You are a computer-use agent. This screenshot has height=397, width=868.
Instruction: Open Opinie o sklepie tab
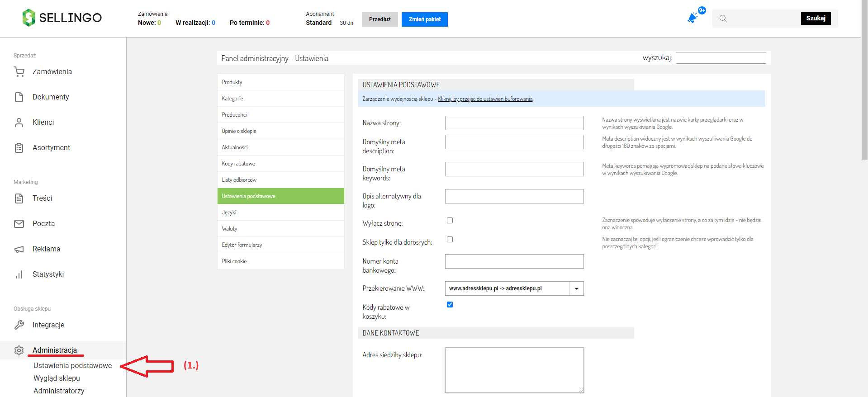(281, 131)
